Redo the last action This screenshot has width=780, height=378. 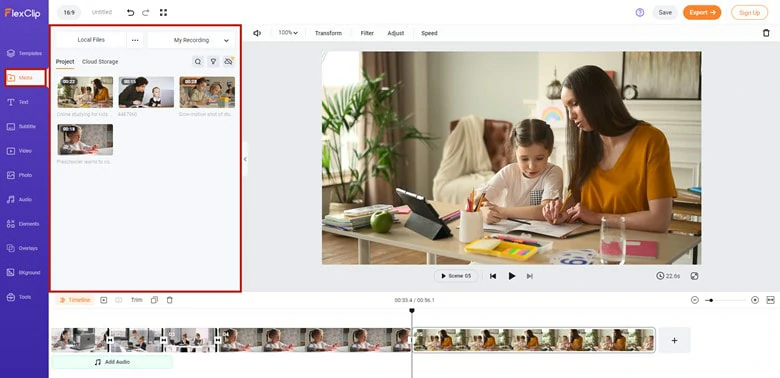point(146,12)
